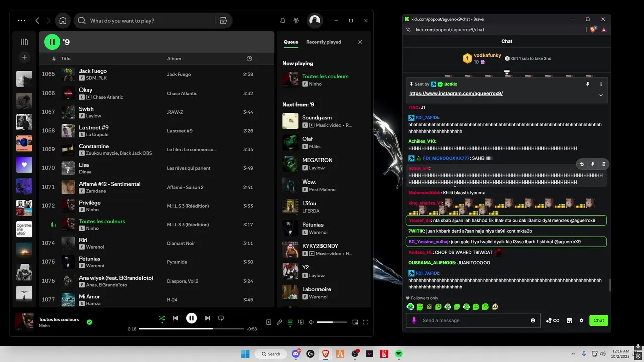Viewport: 644px width, 362px height.
Task: Toggle liked checkmark for Toutes les couleurs
Action: (x=89, y=322)
